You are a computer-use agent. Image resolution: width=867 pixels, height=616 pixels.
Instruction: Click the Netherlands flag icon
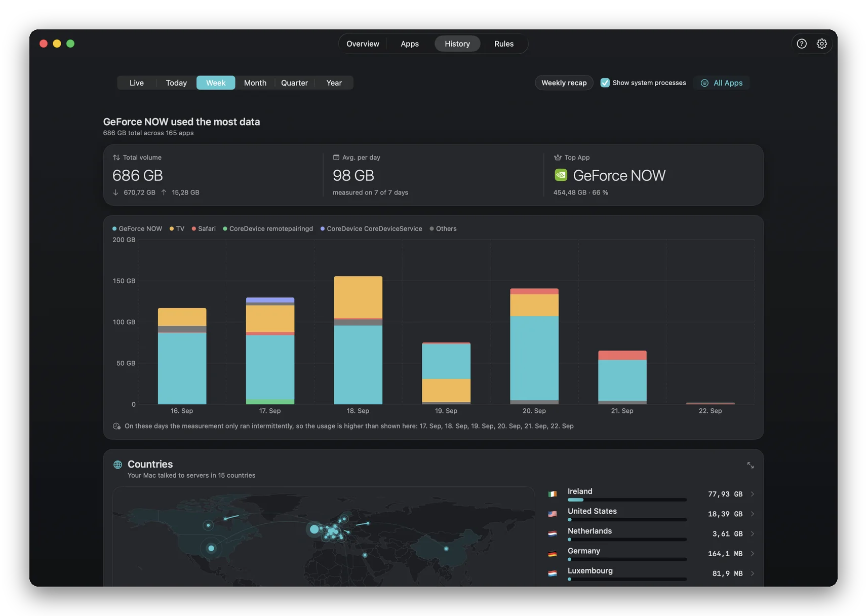(x=553, y=533)
